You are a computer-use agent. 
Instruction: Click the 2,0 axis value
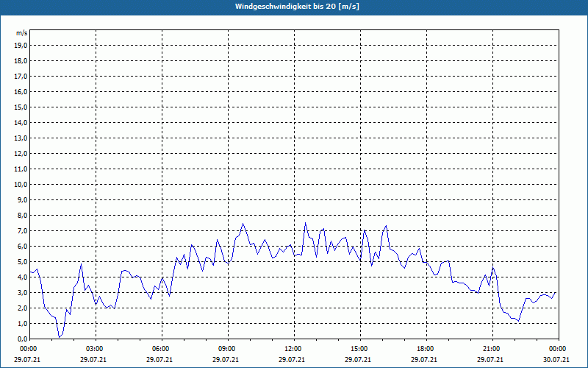22,308
